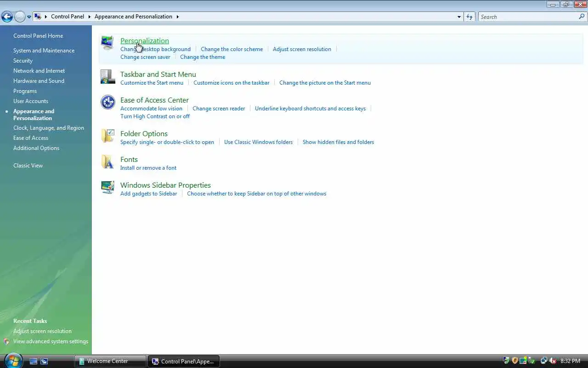Viewport: 588px width, 368px height.
Task: Click Change the picture on the Start menu
Action: coord(325,83)
